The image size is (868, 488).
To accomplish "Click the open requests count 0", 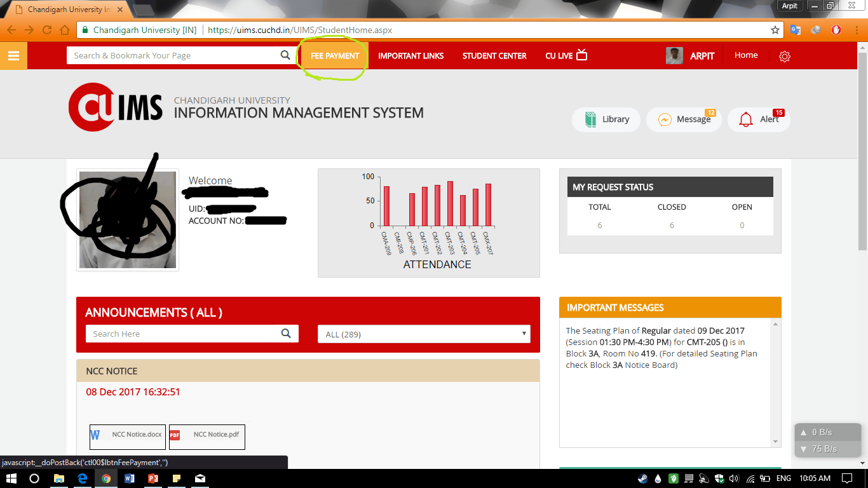I will click(742, 225).
